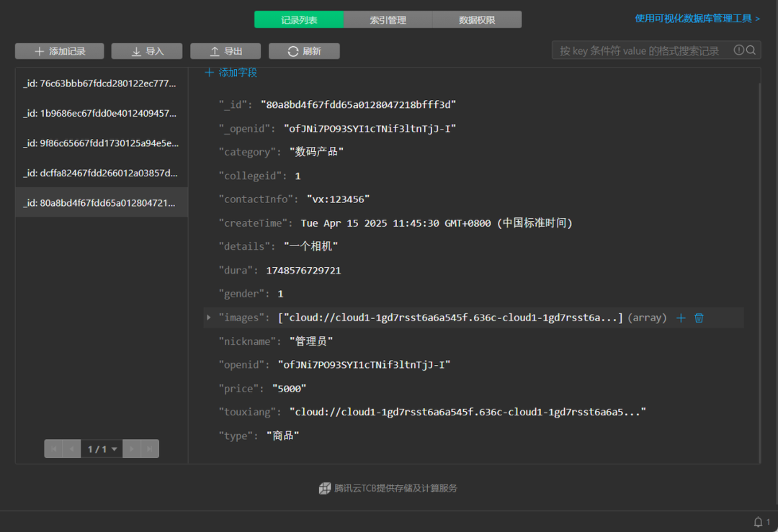Switch to the 数据权限 tab
Image resolution: width=778 pixels, height=532 pixels.
pyautogui.click(x=477, y=20)
